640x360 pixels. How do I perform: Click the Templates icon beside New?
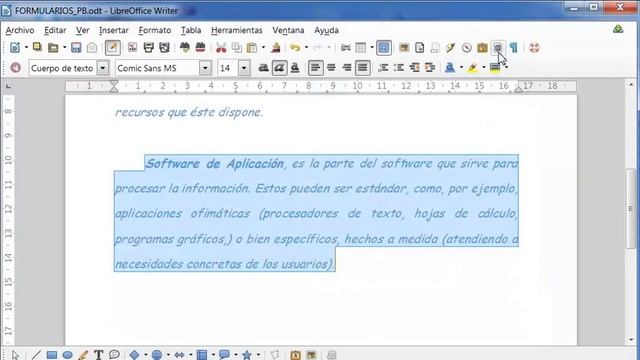tap(37, 47)
